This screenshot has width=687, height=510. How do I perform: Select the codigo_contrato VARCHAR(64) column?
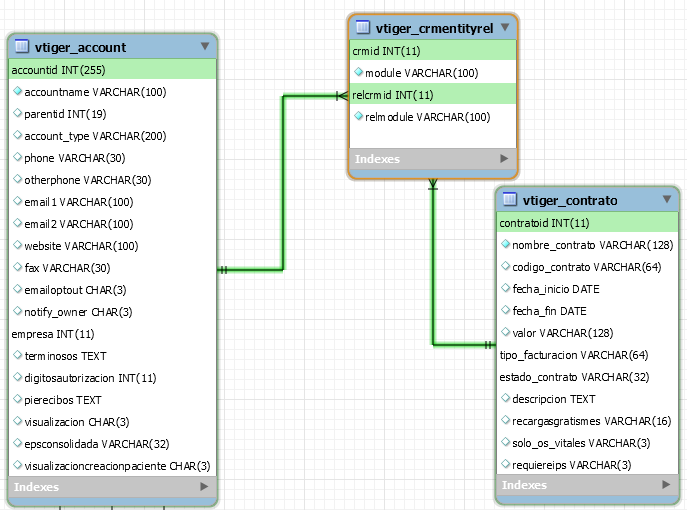click(x=587, y=267)
